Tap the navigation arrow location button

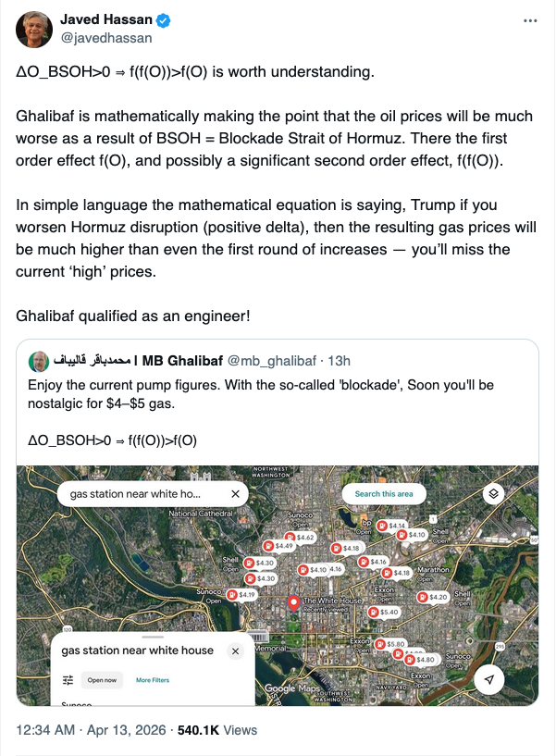(489, 680)
